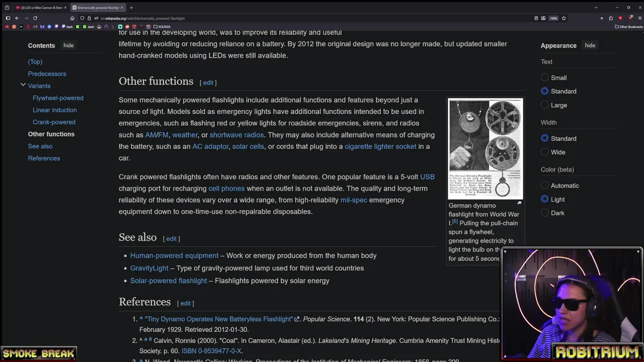Open picture-in-picture icon in address bar
Screen dimensions: 644x362
coord(543,18)
